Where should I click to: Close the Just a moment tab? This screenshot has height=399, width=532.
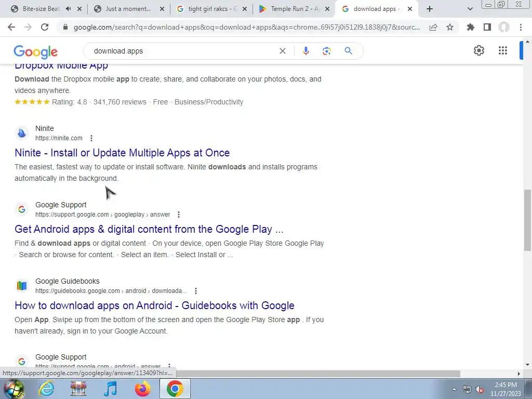(162, 9)
